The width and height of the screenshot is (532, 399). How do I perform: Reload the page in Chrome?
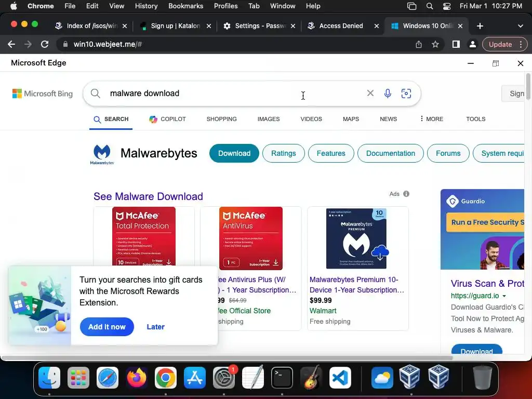[45, 44]
